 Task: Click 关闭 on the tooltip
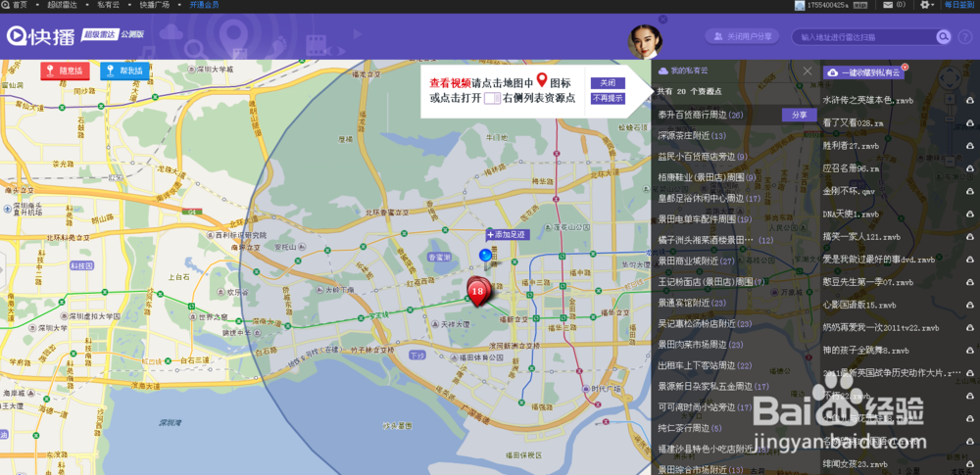pos(608,83)
